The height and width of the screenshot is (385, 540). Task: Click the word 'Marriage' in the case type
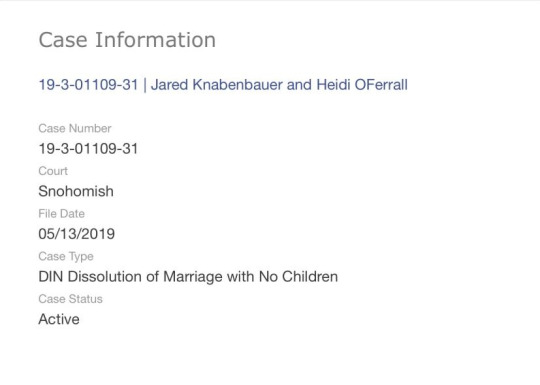(193, 277)
